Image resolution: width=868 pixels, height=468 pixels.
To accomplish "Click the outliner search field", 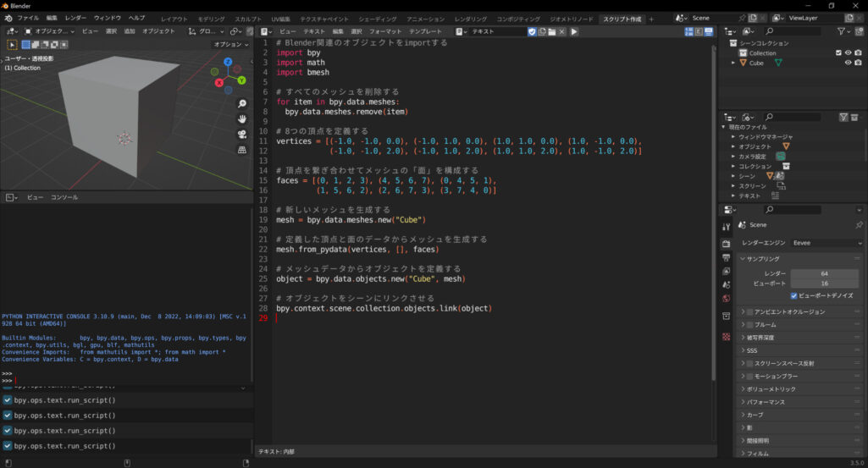I will click(790, 31).
